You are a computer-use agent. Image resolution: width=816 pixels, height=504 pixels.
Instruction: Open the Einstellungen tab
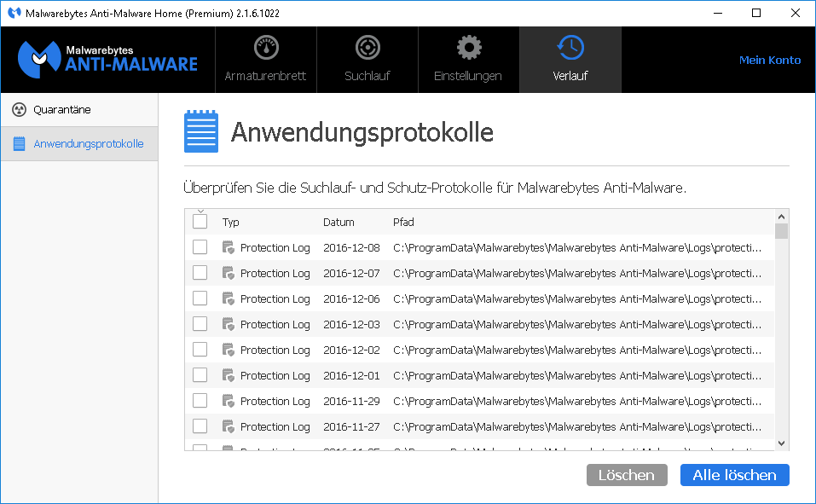pyautogui.click(x=469, y=60)
